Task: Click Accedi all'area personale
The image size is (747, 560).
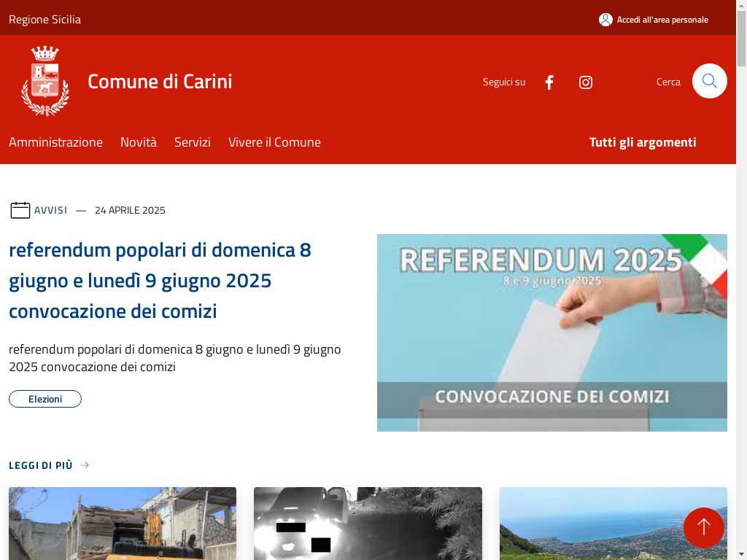Action: click(x=662, y=20)
